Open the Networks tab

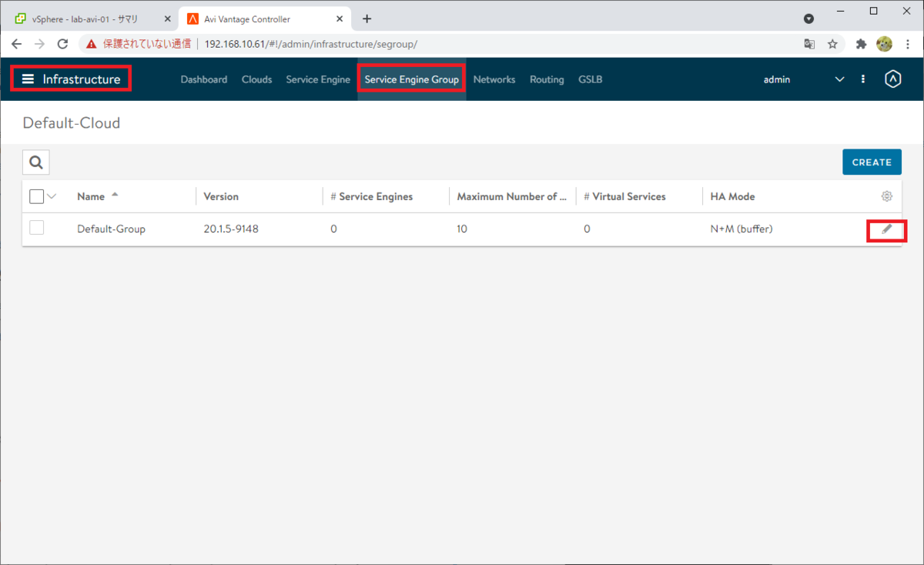tap(494, 79)
